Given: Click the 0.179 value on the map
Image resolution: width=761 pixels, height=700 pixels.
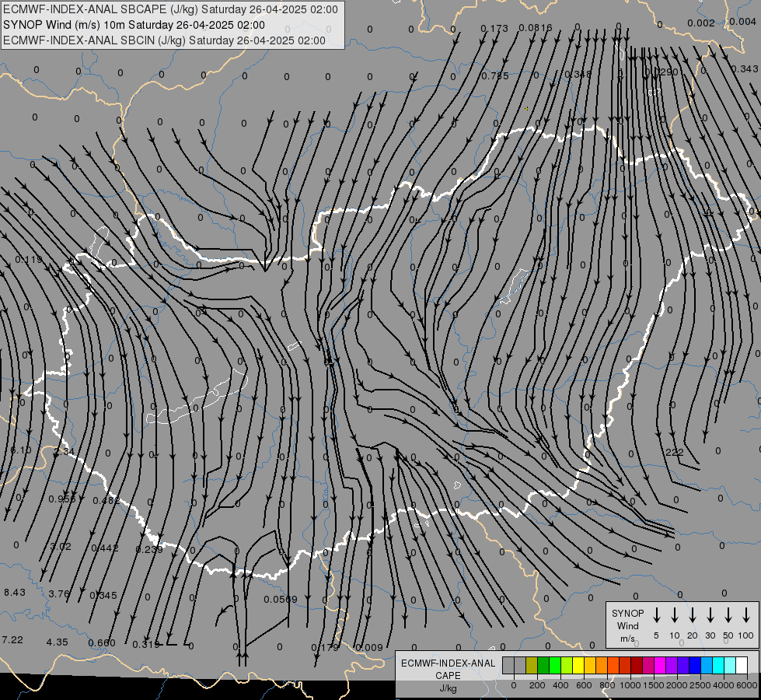Looking at the screenshot, I should tap(325, 647).
